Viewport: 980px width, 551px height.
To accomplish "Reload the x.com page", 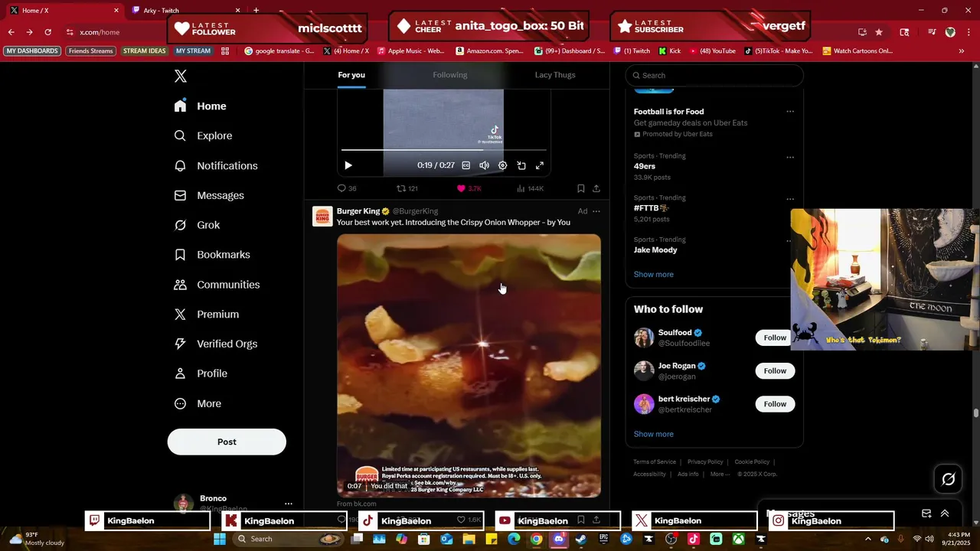I will pos(47,32).
